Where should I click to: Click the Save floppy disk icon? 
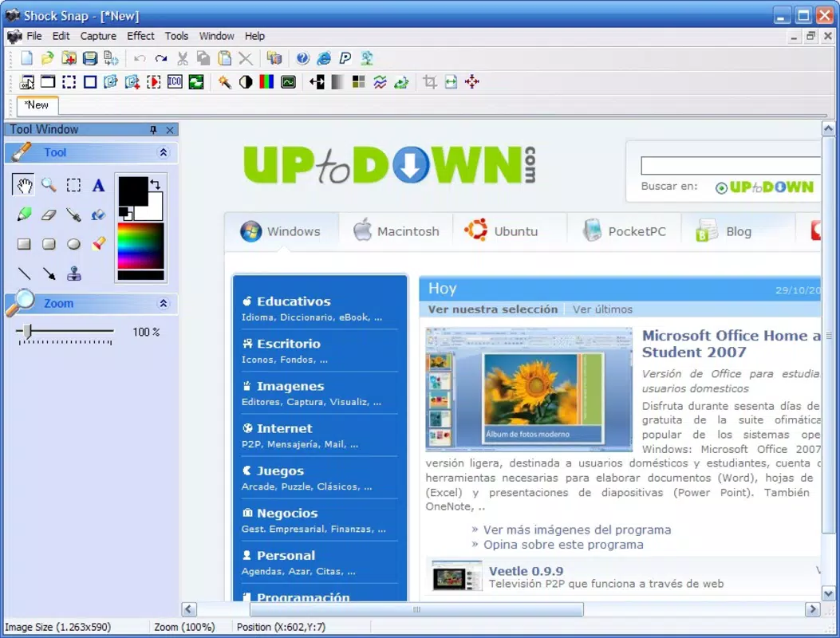[x=89, y=58]
